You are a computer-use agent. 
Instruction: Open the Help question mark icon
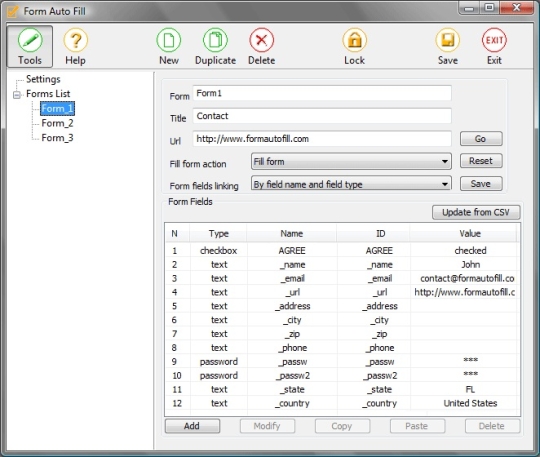(75, 46)
